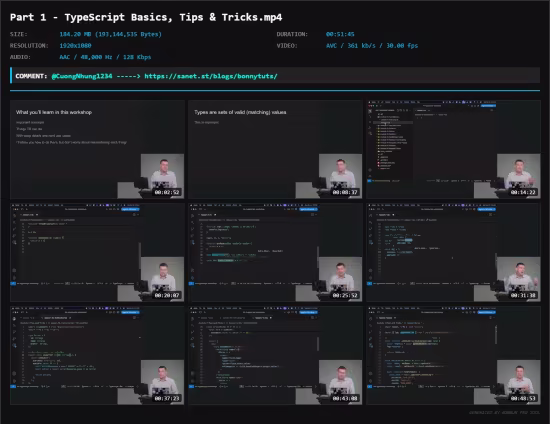Select the video value 'AVC / 361 kb/s / 30.00 fps'

click(372, 46)
